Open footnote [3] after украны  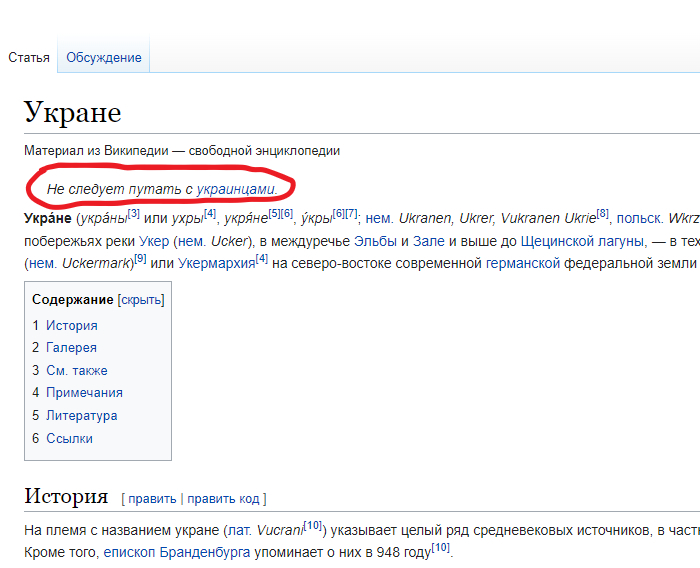(133, 213)
